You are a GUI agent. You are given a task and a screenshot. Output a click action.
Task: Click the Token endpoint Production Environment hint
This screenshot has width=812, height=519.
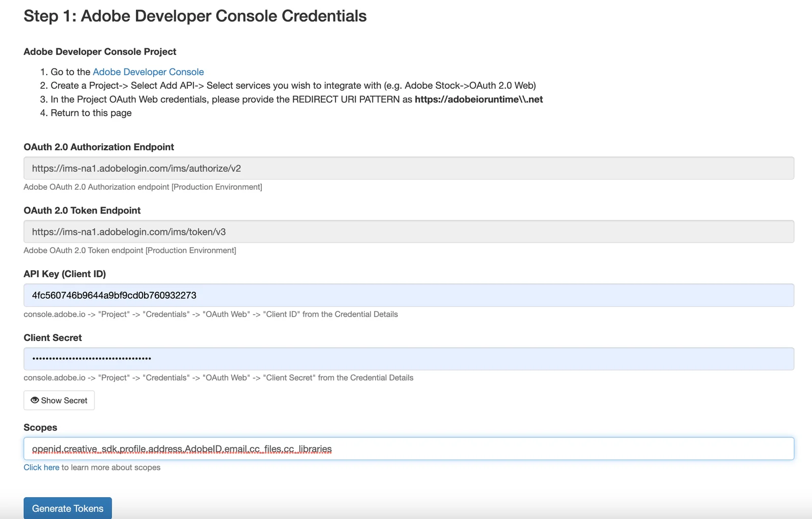tap(130, 251)
